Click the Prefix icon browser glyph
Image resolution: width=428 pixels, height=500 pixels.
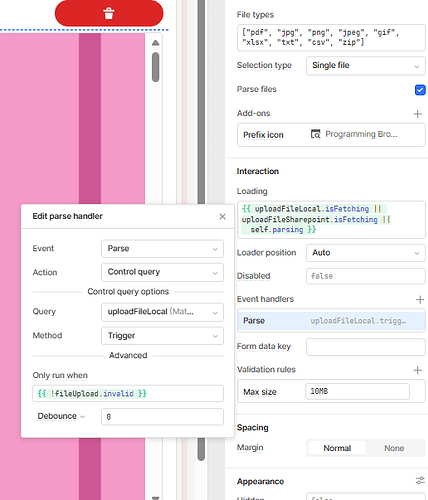(315, 134)
